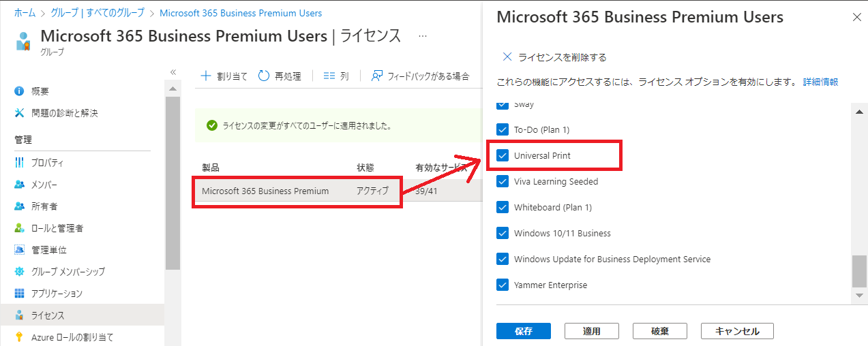
Task: Open the ellipsis menu beside ライセンス title
Action: 423,35
